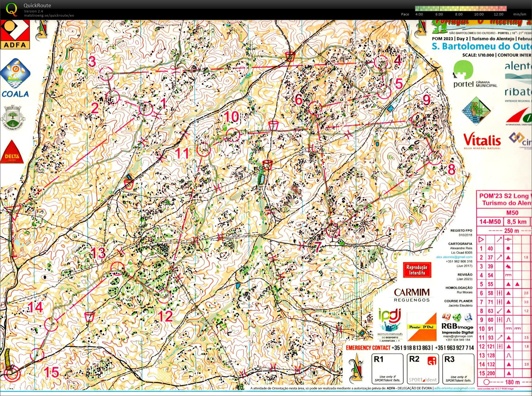Click the adfa.orientacao@gmail.com email link
Screen dimensions: 532x396
click(x=454, y=388)
